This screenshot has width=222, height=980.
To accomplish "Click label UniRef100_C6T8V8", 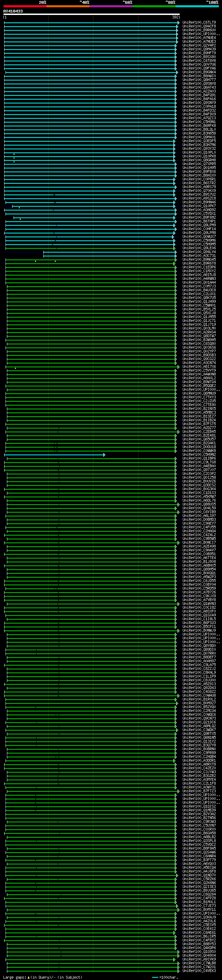I will point(199,60).
